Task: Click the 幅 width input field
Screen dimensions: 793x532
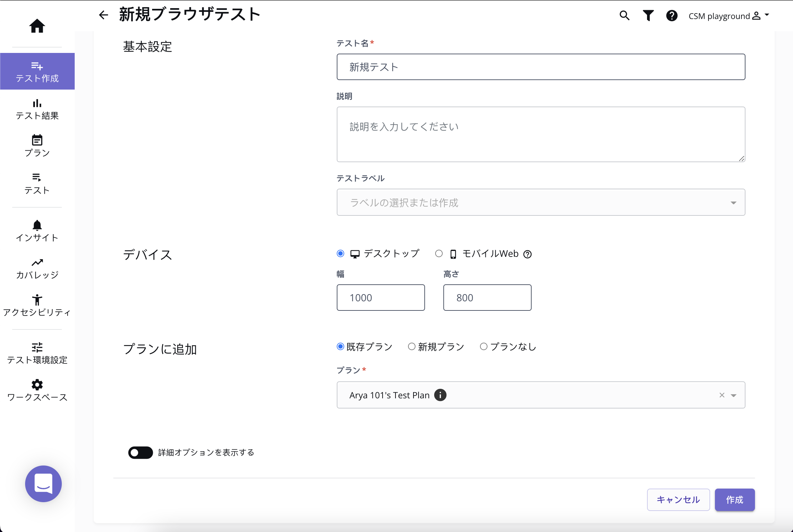Action: (x=381, y=298)
